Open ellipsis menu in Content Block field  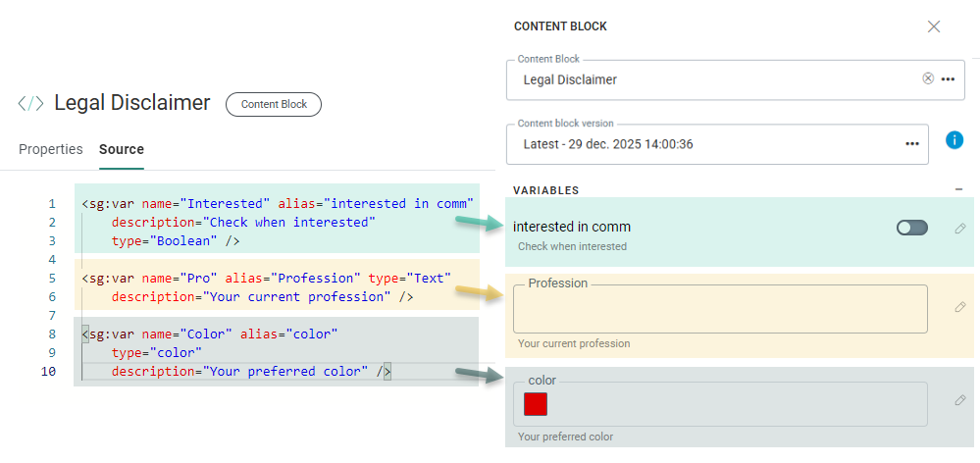tap(948, 79)
